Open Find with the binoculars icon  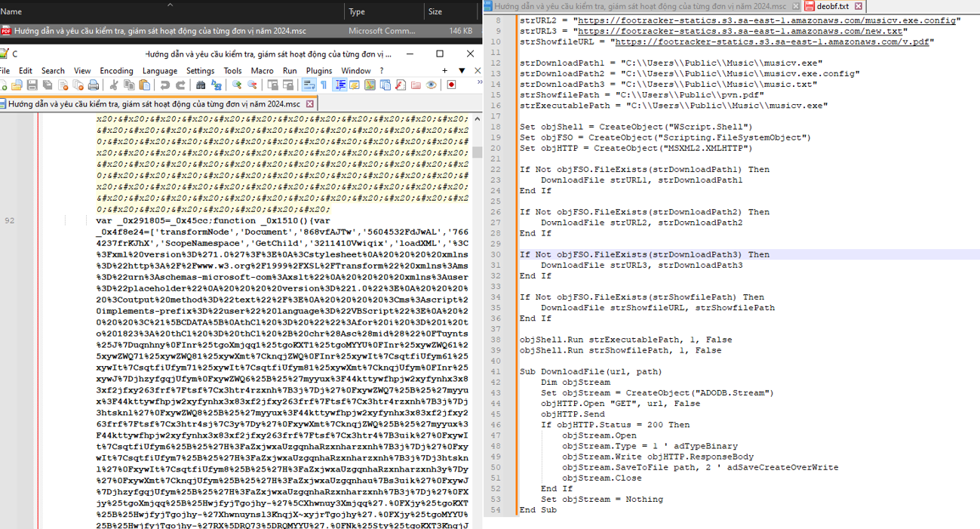click(x=201, y=85)
